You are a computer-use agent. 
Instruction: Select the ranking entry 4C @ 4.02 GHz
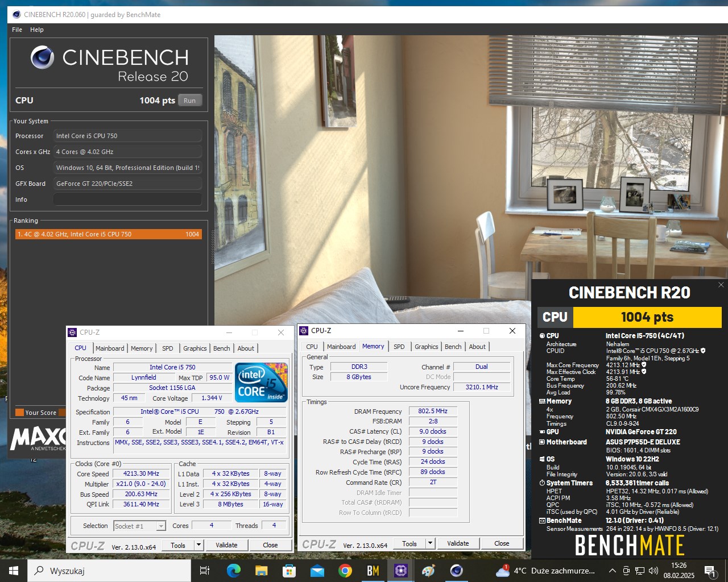tap(108, 234)
